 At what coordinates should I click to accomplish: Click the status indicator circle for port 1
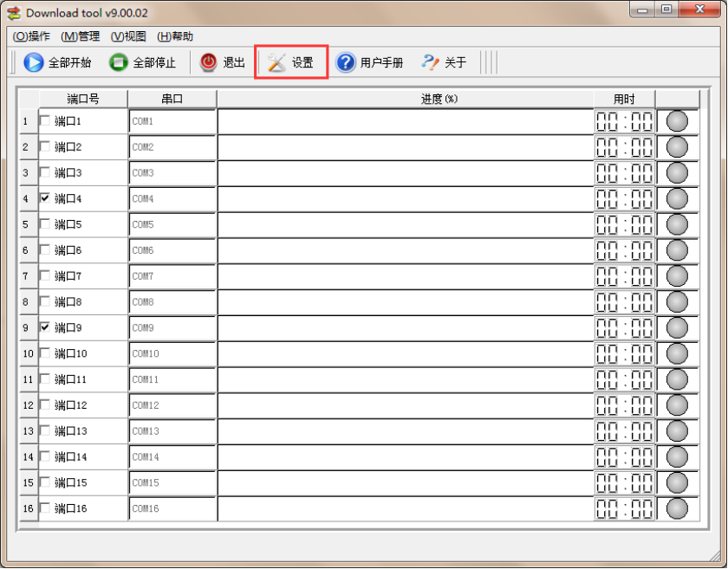click(x=677, y=121)
